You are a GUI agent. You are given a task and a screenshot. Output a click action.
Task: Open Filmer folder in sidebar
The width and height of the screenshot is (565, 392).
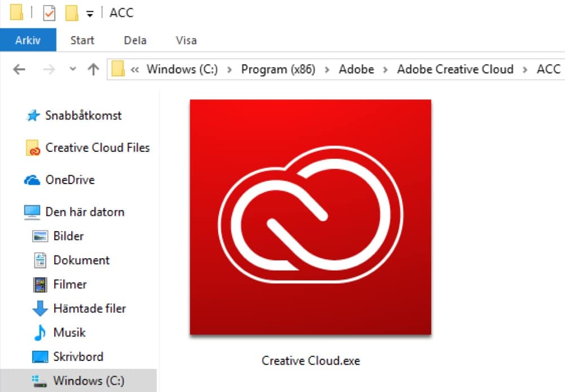70,284
